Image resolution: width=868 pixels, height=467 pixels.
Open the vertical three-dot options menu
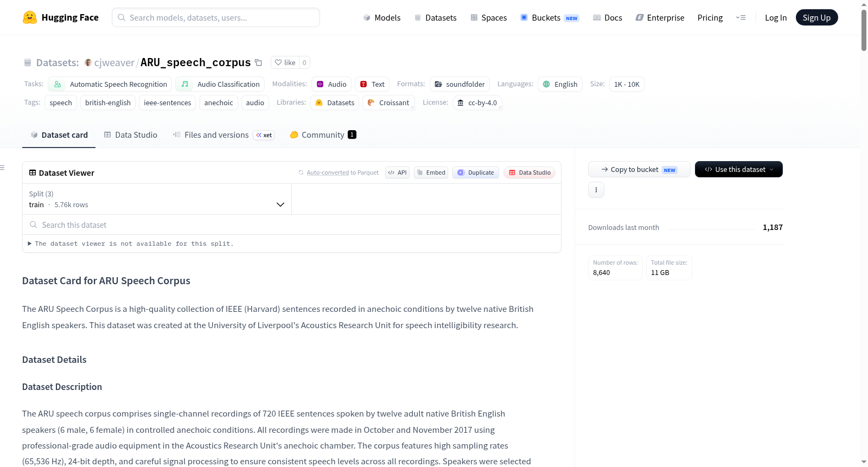[596, 190]
